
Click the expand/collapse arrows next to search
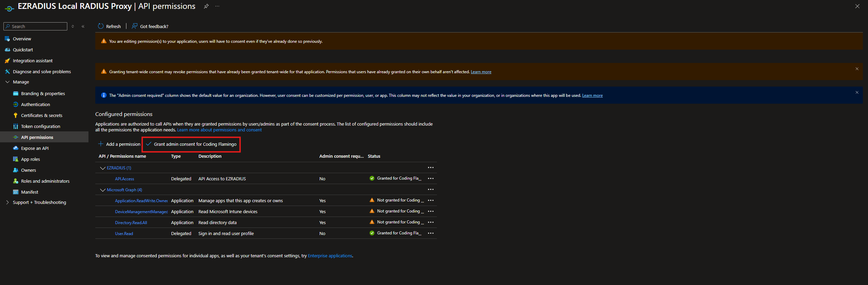(73, 26)
